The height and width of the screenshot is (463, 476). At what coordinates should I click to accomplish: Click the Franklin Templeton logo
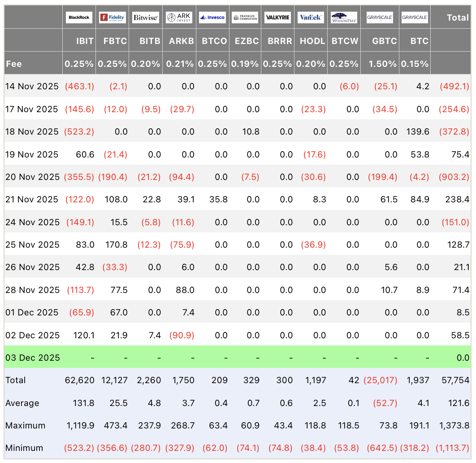pos(245,17)
